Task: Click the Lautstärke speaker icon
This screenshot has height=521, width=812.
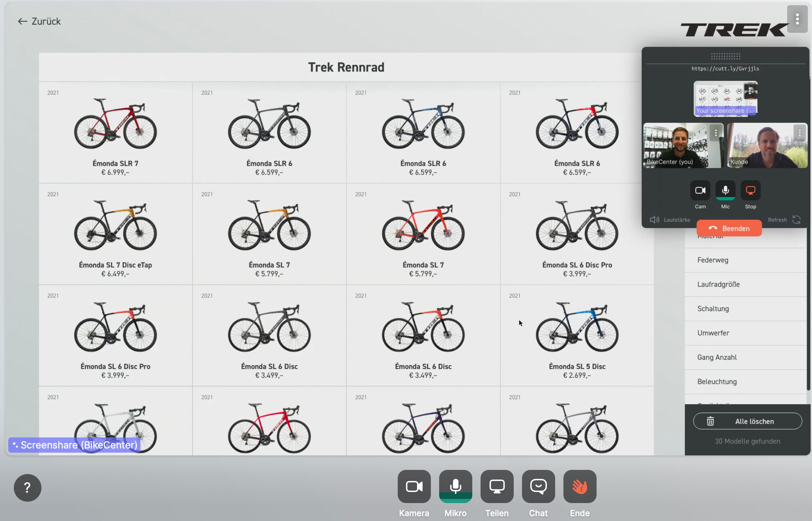Action: [x=655, y=220]
